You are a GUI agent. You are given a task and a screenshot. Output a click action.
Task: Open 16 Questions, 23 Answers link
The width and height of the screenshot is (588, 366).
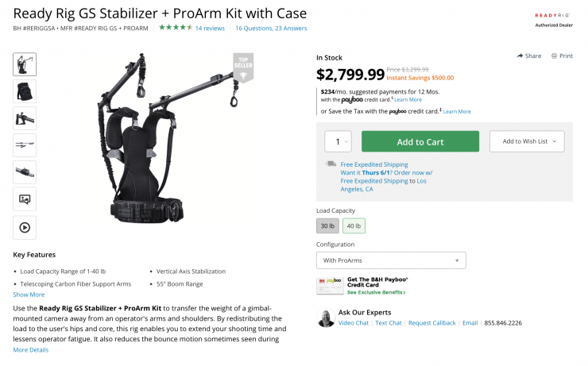tap(271, 28)
